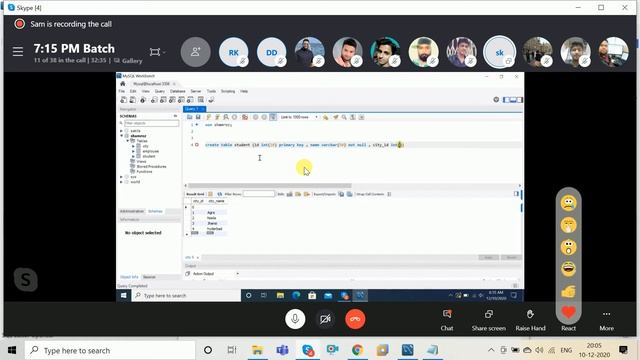Expand the sakila schema
The width and height of the screenshot is (640, 360).
point(121,131)
